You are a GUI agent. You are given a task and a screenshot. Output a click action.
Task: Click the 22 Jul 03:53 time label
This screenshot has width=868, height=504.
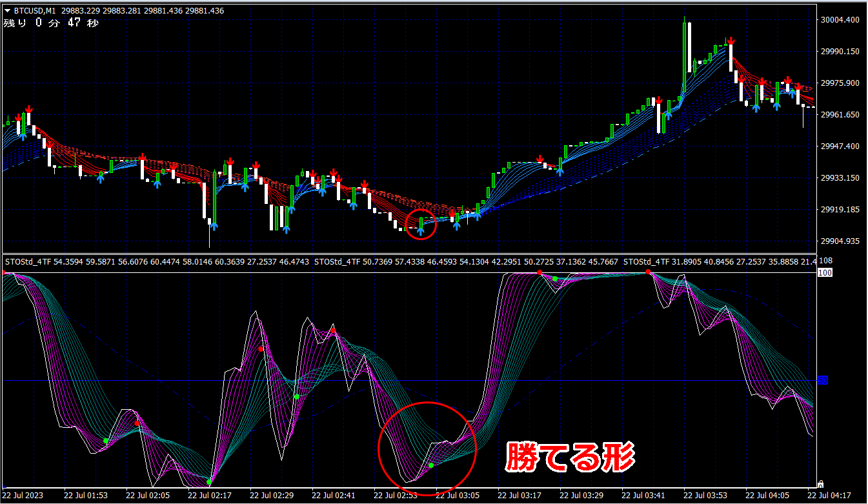pyautogui.click(x=706, y=496)
